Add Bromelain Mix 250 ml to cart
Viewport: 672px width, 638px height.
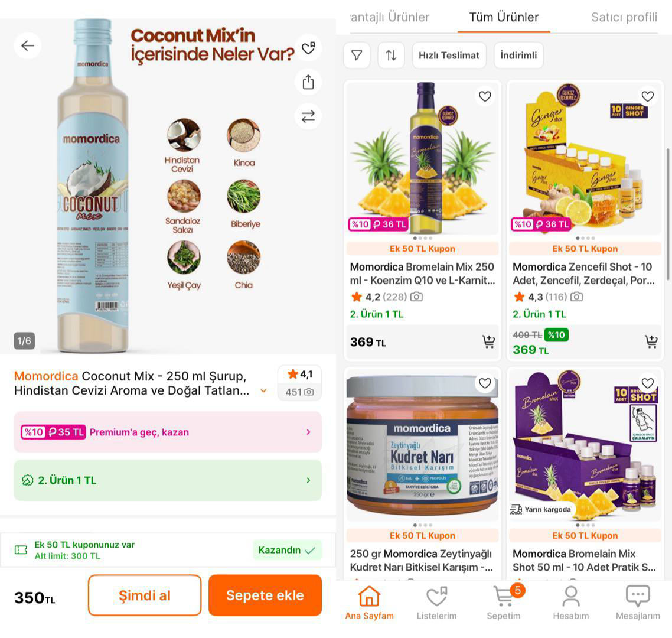pos(488,341)
